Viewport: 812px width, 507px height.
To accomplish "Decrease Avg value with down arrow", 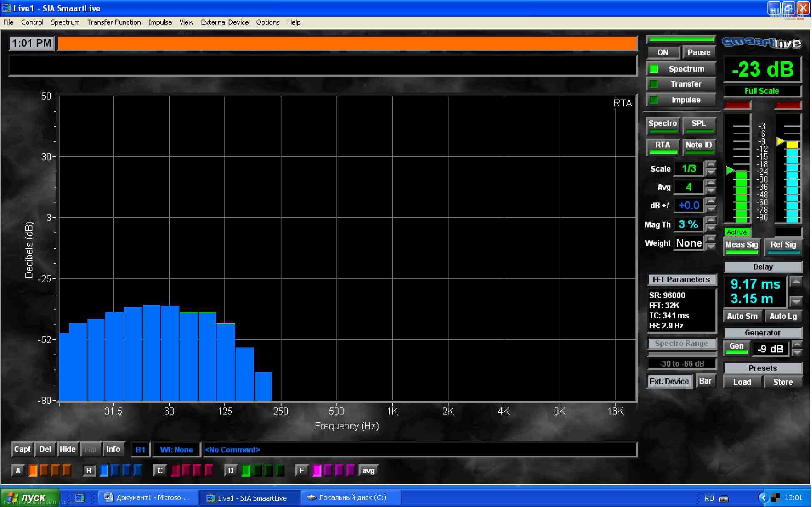I will [711, 191].
